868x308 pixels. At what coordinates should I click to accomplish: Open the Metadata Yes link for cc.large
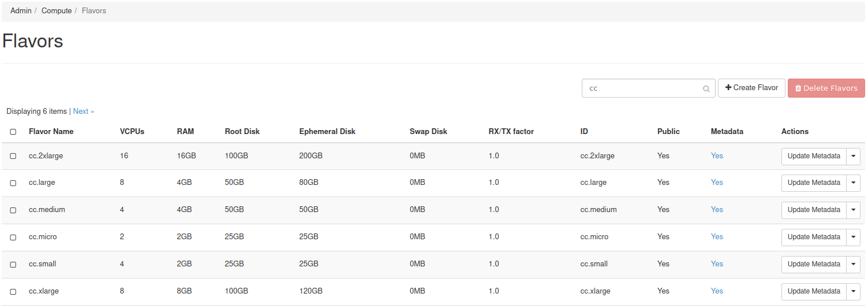point(717,183)
